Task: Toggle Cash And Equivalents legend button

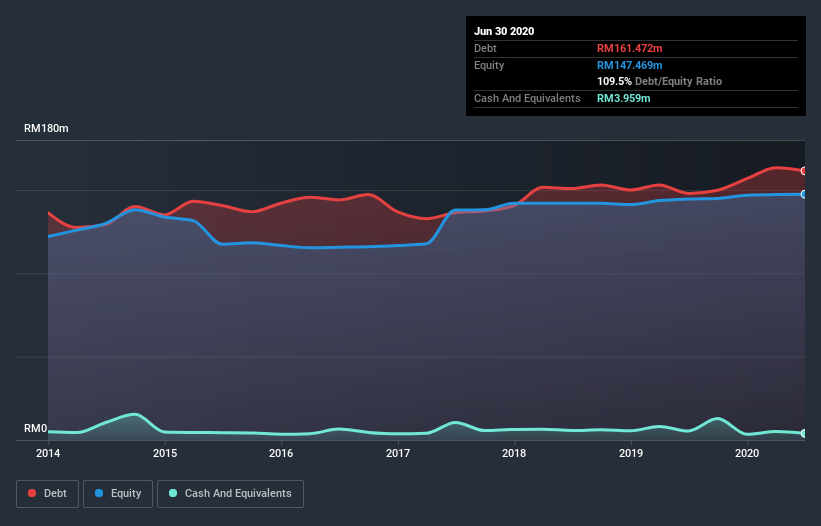Action: pos(230,494)
